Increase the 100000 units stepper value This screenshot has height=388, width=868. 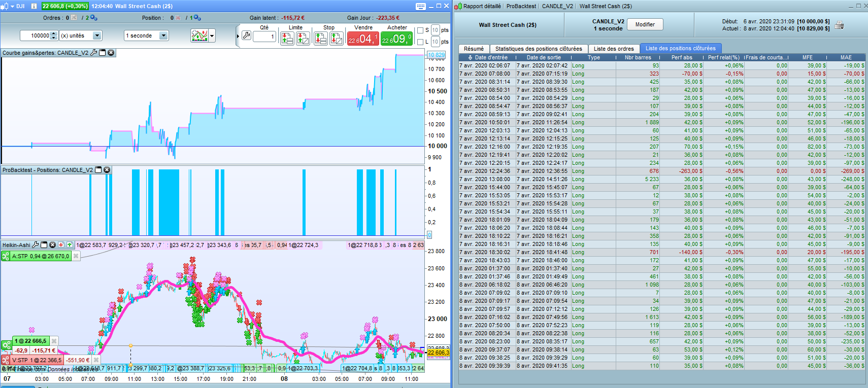(54, 33)
